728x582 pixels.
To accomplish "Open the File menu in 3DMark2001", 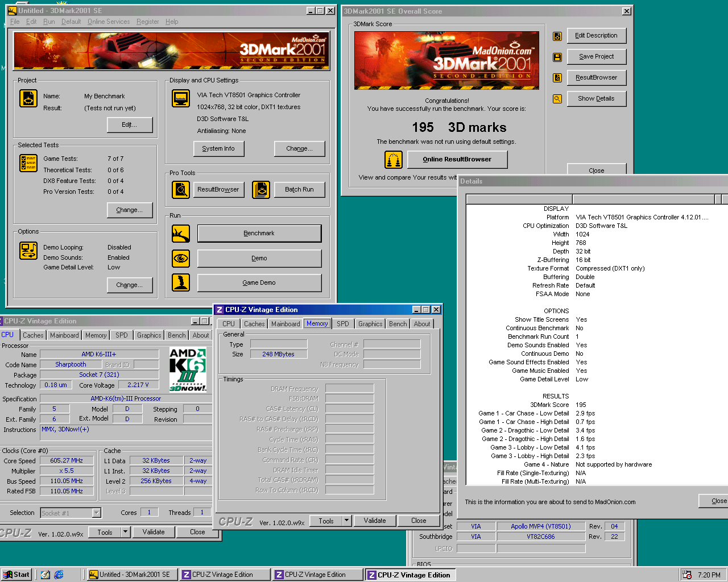I will (15, 22).
